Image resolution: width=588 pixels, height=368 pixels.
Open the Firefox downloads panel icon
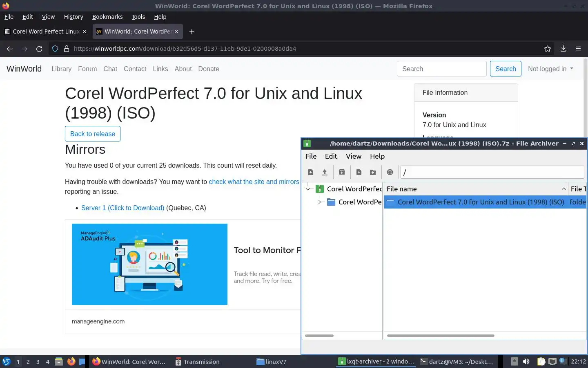[563, 49]
